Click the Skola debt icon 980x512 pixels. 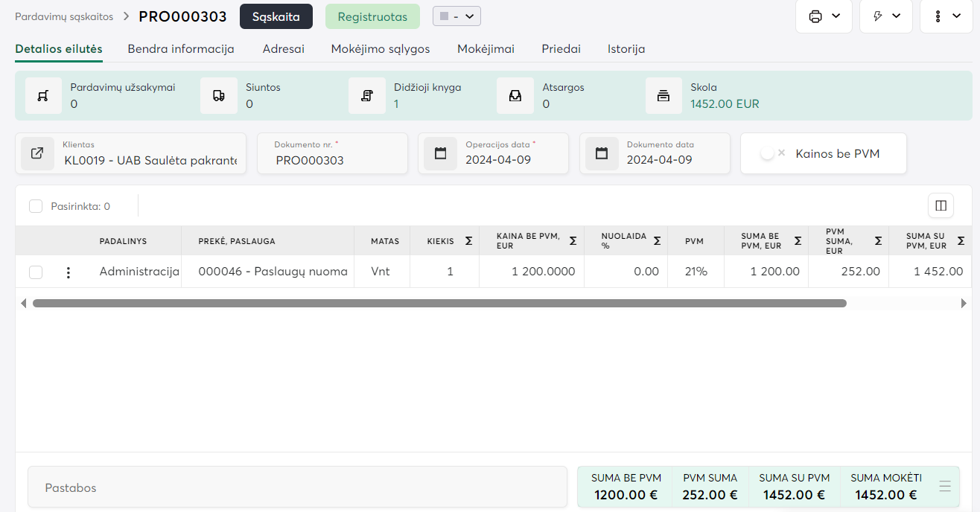pos(664,96)
